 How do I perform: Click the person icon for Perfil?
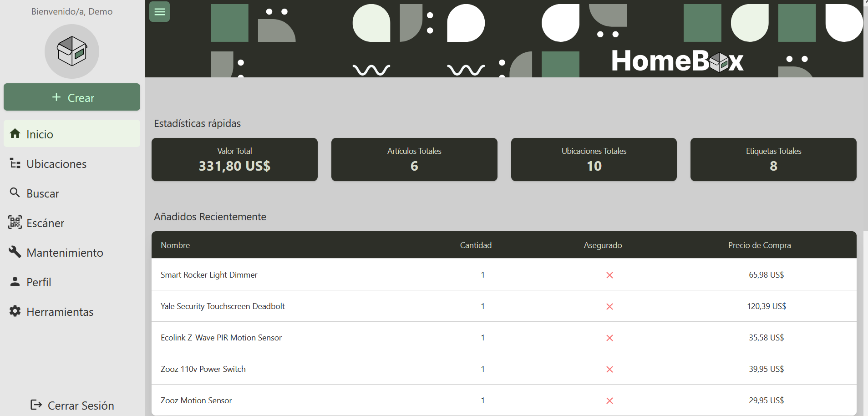click(15, 282)
